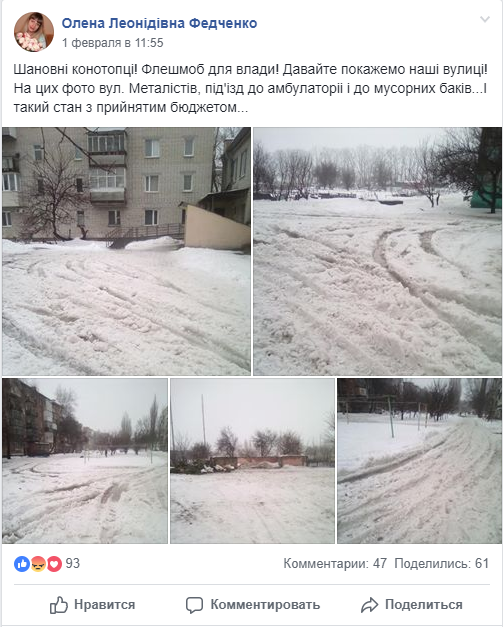
Task: Click the blue Like reaction icon
Action: [x=22, y=564]
